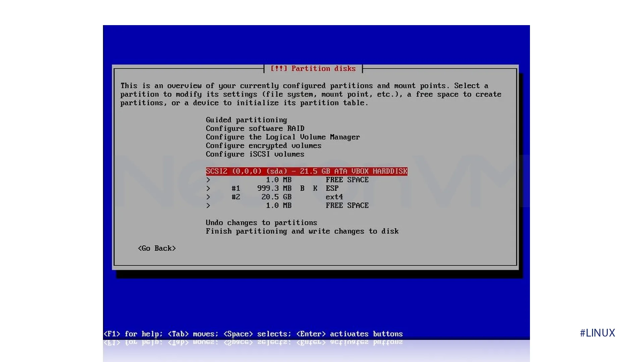The height and width of the screenshot is (362, 644).
Task: Select partition #1 999.3 MB ESP
Action: [272, 188]
